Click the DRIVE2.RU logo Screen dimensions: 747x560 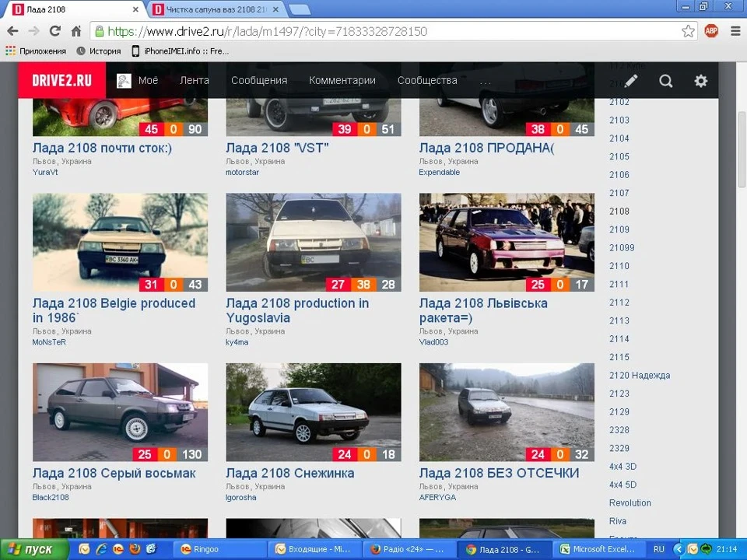pos(62,80)
